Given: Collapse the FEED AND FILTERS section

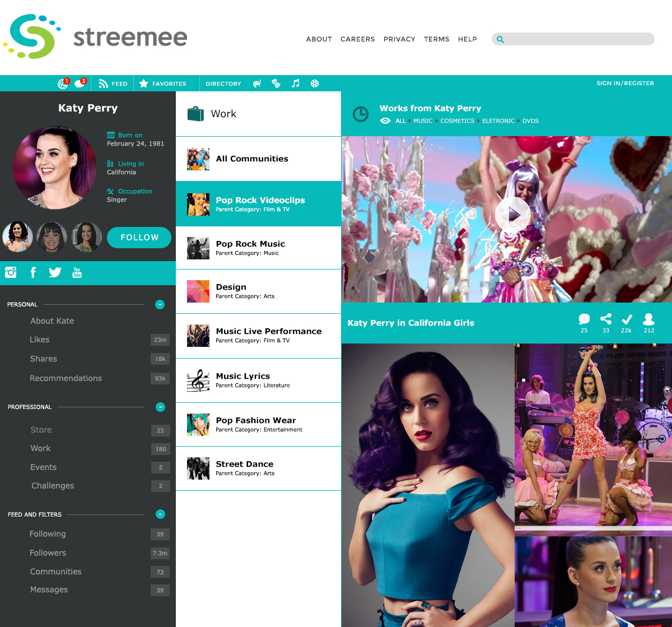Looking at the screenshot, I should point(160,514).
